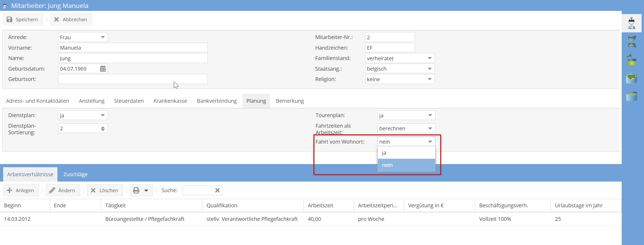Click the nurse employee icon in sidebar
The height and width of the screenshot is (245, 644).
point(632,23)
